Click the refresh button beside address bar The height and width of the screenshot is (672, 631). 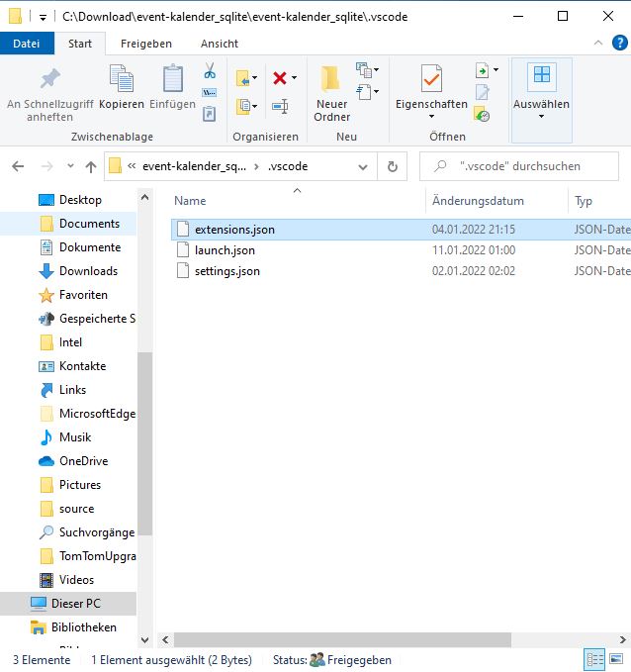[393, 166]
